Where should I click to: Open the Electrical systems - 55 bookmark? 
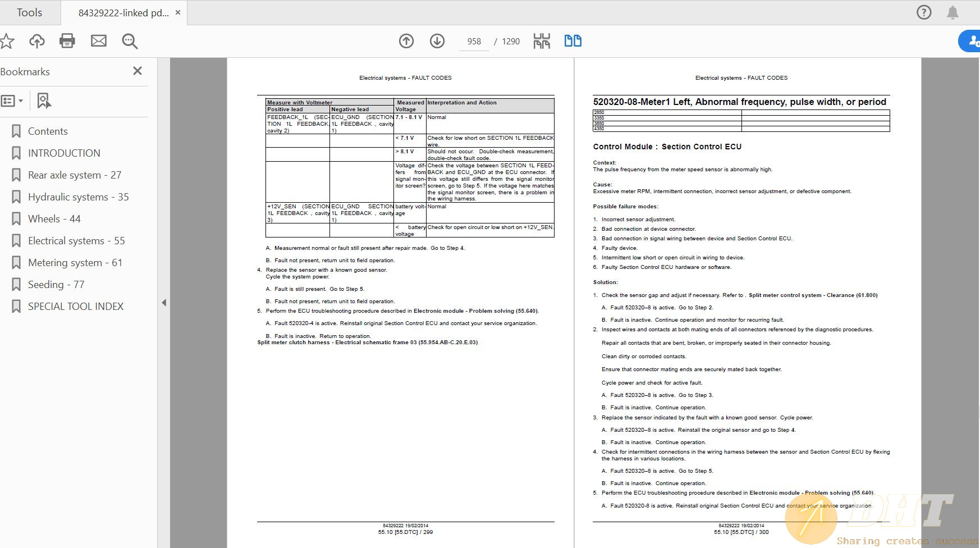tap(76, 241)
